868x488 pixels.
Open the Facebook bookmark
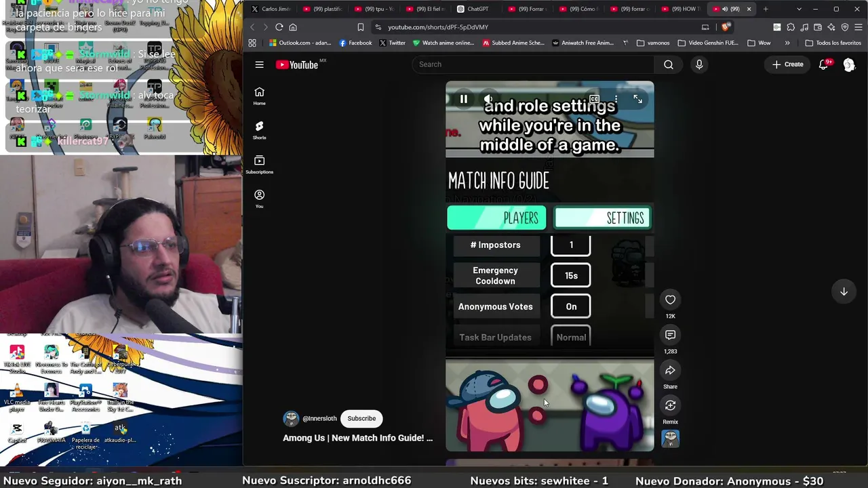point(355,43)
